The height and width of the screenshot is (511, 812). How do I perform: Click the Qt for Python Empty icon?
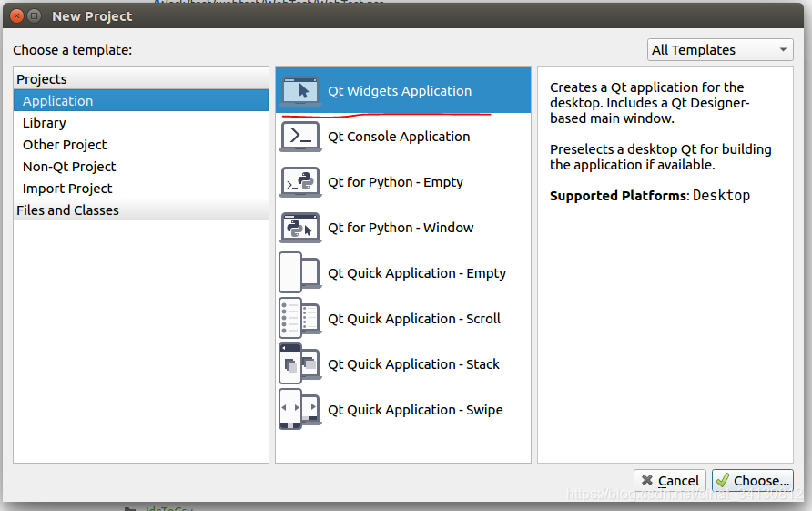(300, 182)
